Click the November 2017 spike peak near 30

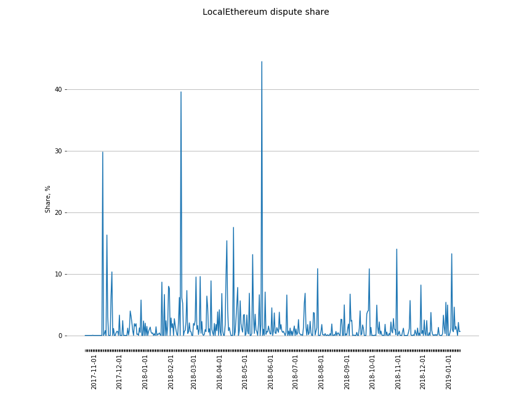point(102,152)
